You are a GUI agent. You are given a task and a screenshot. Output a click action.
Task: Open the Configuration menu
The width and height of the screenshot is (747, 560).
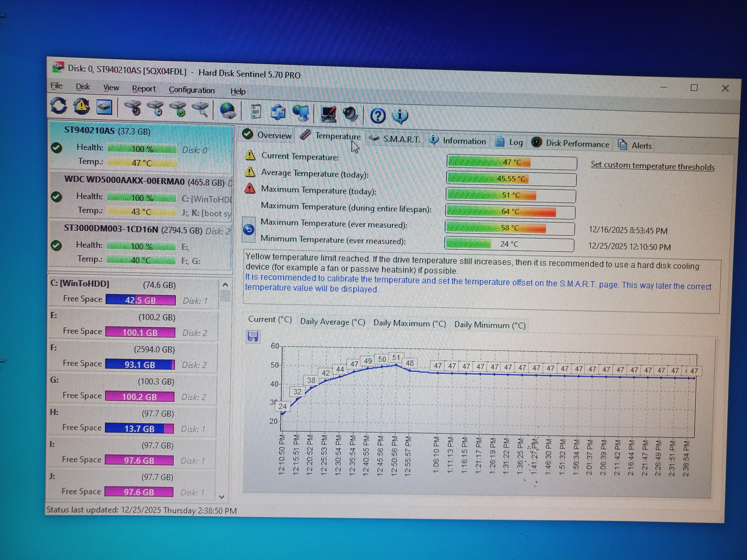191,90
